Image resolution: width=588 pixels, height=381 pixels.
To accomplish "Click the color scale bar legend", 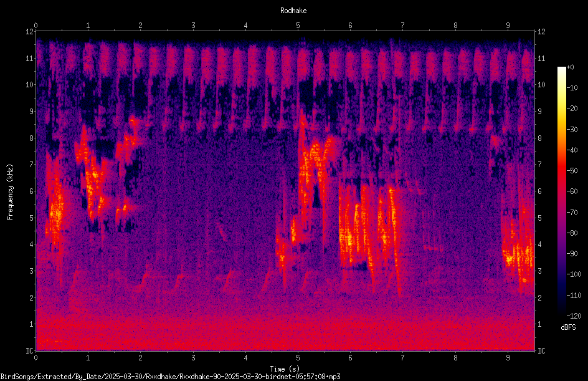I will (x=561, y=191).
